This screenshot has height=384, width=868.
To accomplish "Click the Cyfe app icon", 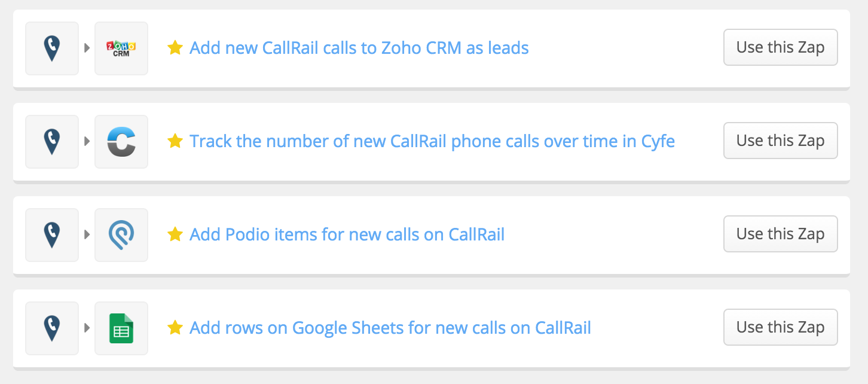I will pyautogui.click(x=121, y=142).
